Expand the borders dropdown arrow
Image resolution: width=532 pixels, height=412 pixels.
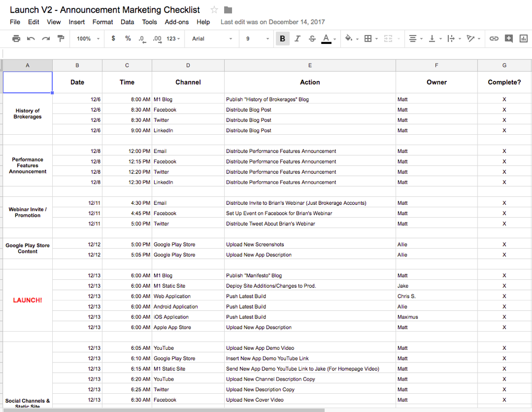point(377,39)
